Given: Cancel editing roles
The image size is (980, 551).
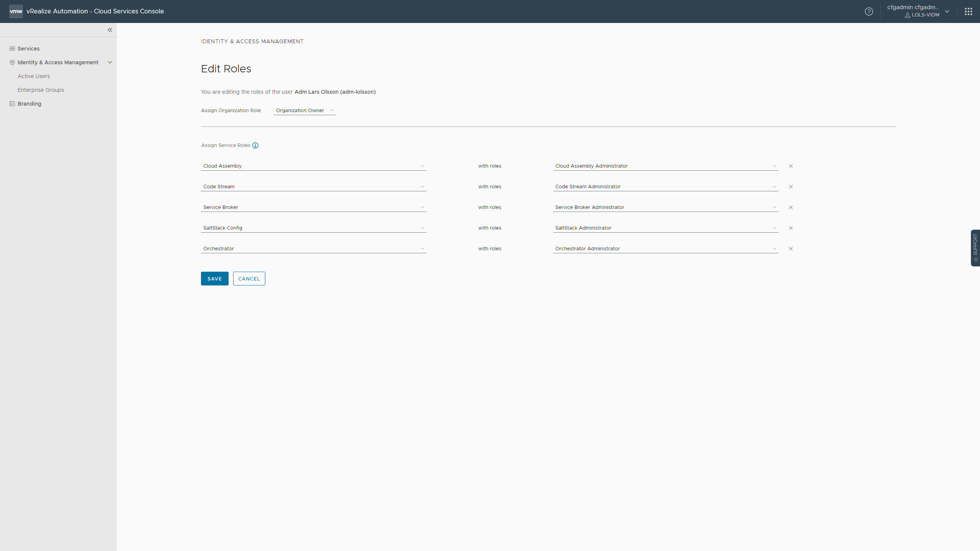Looking at the screenshot, I should [249, 279].
